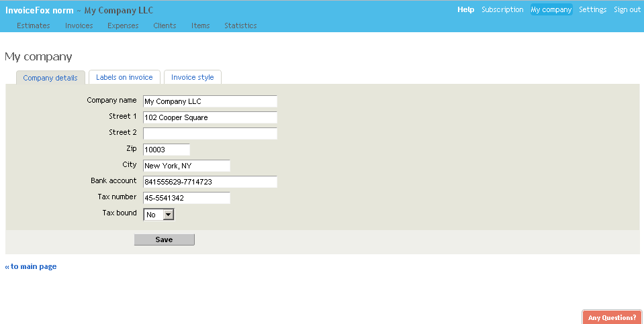The image size is (644, 324).
Task: Click the empty Street 2 field
Action: point(210,133)
